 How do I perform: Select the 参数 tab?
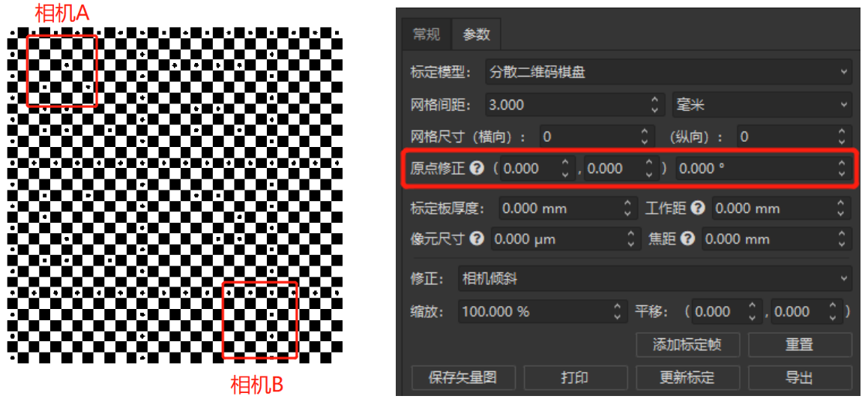pyautogui.click(x=476, y=34)
